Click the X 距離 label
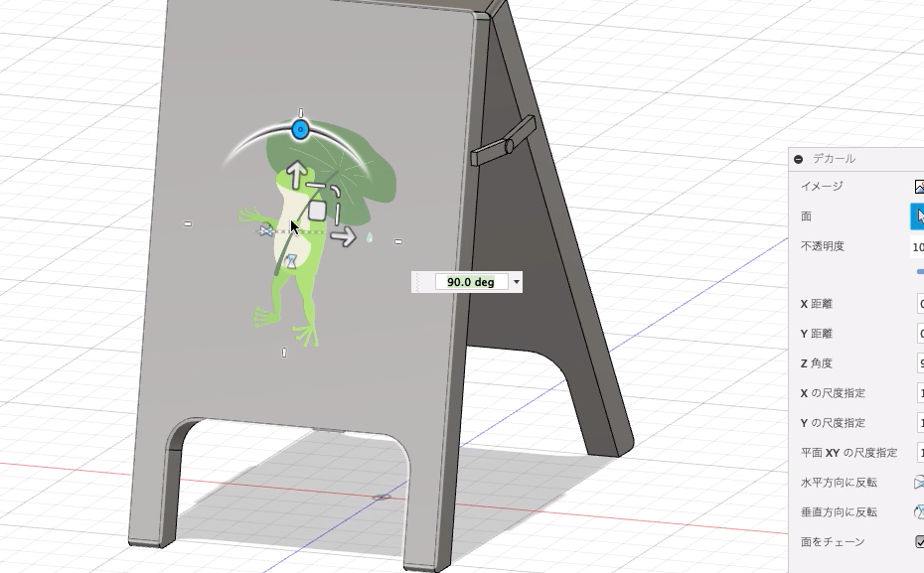924x573 pixels. click(x=816, y=304)
